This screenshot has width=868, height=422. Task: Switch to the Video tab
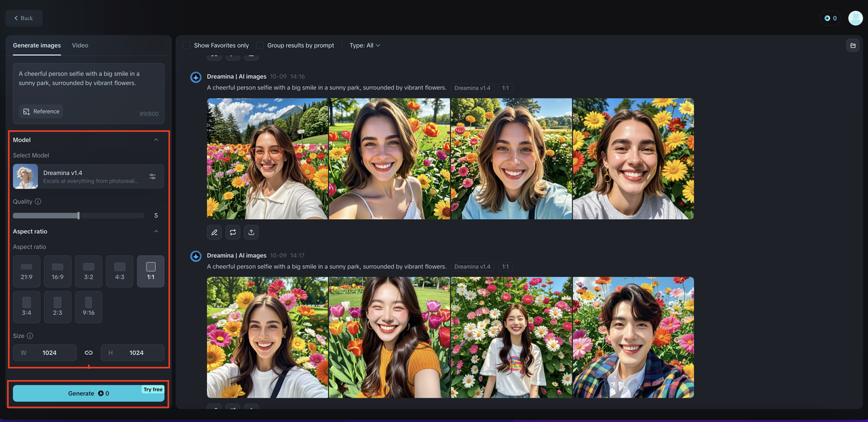coord(80,45)
